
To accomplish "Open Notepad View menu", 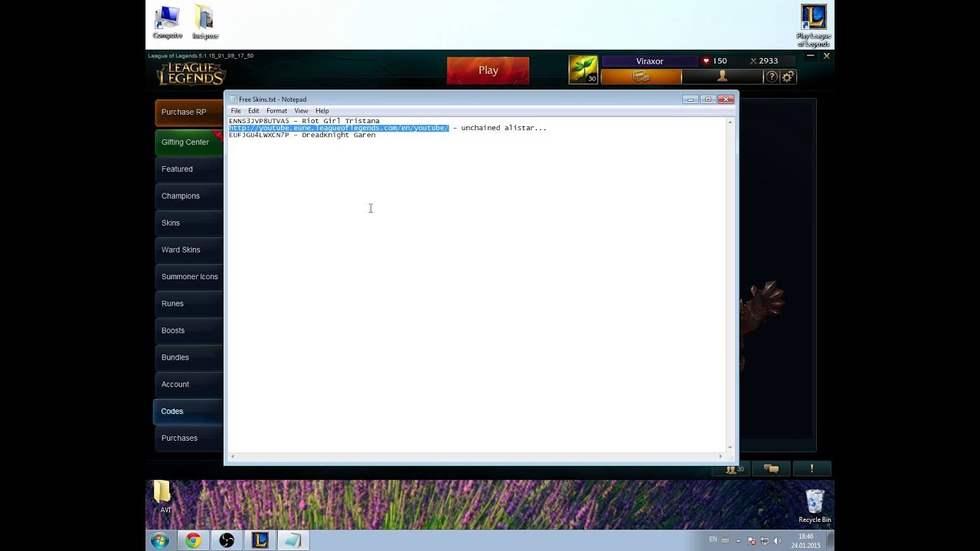I will pos(301,111).
